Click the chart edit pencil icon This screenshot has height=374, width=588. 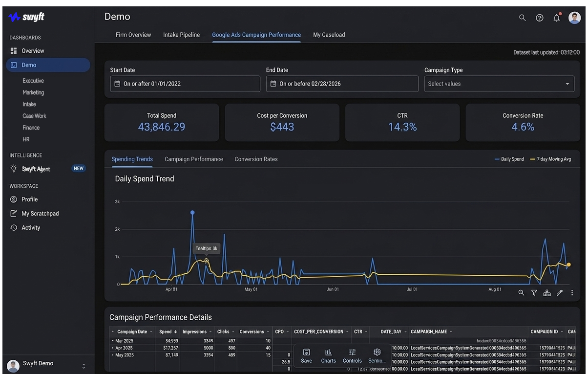pyautogui.click(x=560, y=293)
